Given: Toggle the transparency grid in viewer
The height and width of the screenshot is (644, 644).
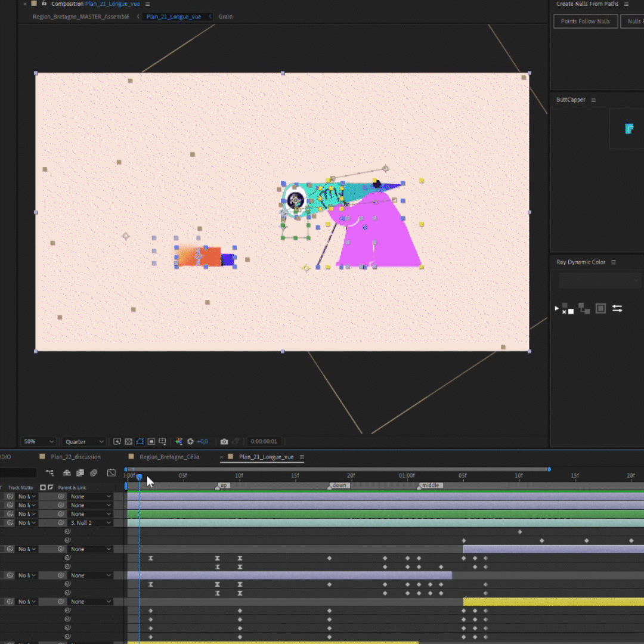Looking at the screenshot, I should click(129, 441).
